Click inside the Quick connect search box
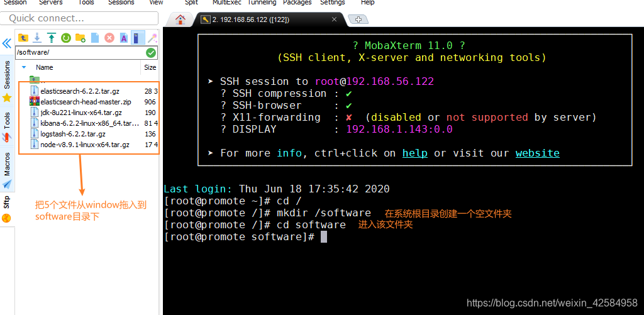 [x=79, y=18]
